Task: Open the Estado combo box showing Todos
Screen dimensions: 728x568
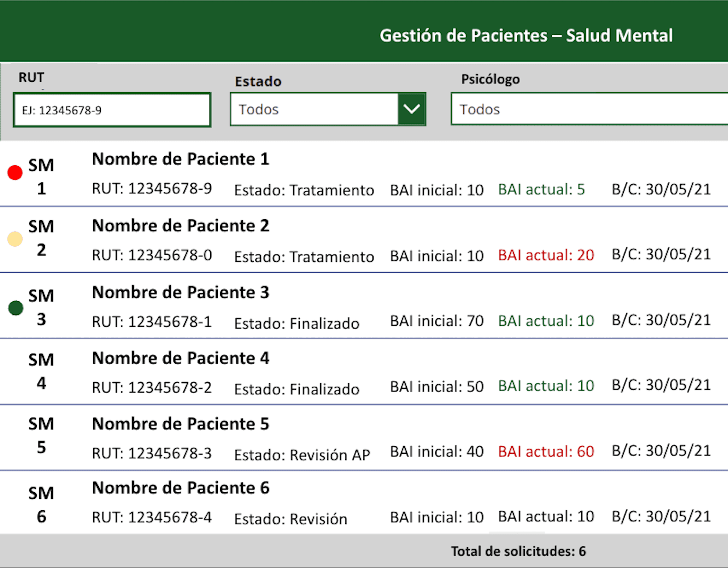Action: point(328,109)
